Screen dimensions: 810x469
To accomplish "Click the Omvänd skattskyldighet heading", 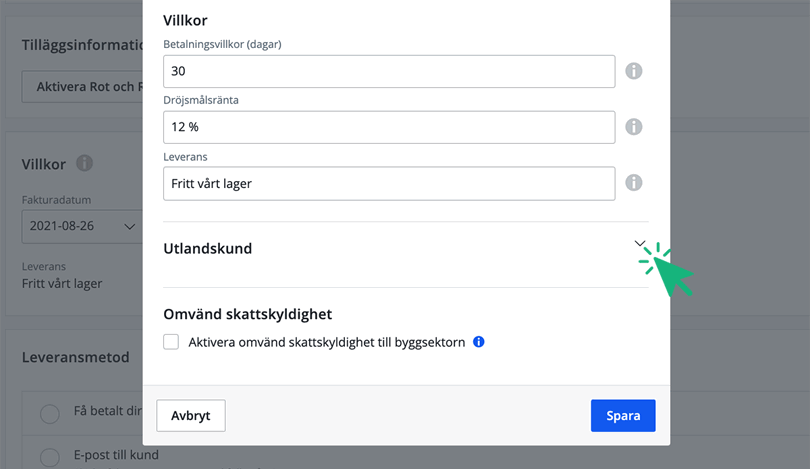I will [247, 314].
